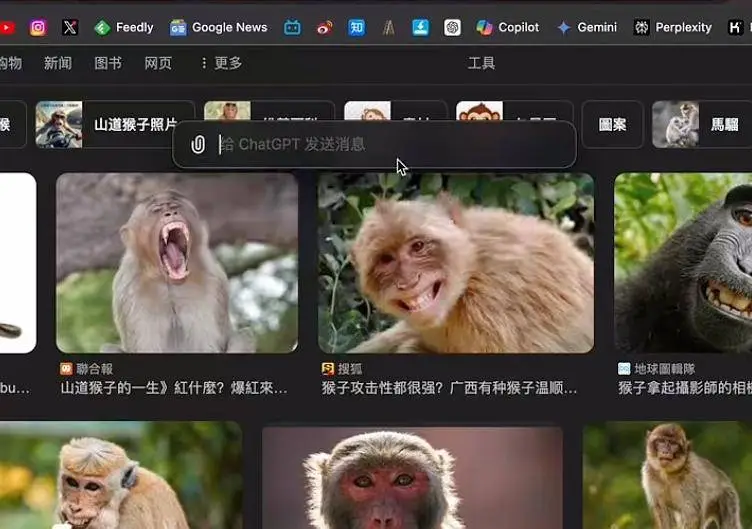Screen dimensions: 752x529
Task: Switch to the 新闻 search tab
Action: pos(58,63)
